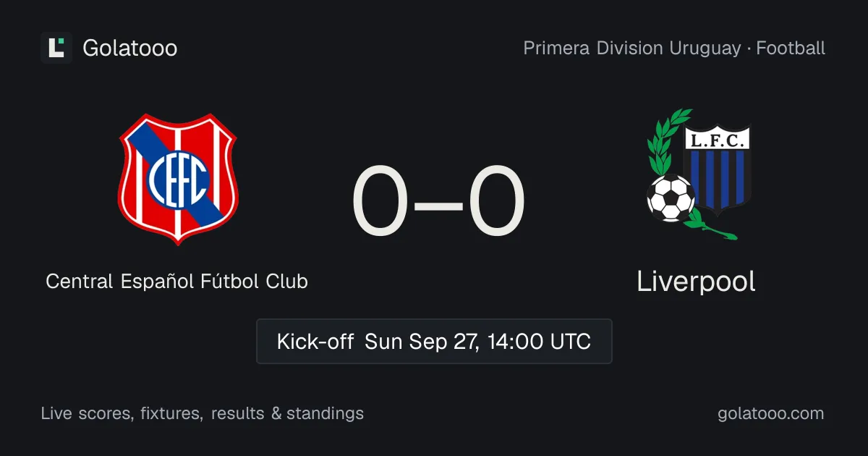Select the Central Español Fútbol Club team name
Image resolution: width=868 pixels, height=456 pixels.
coord(177,281)
